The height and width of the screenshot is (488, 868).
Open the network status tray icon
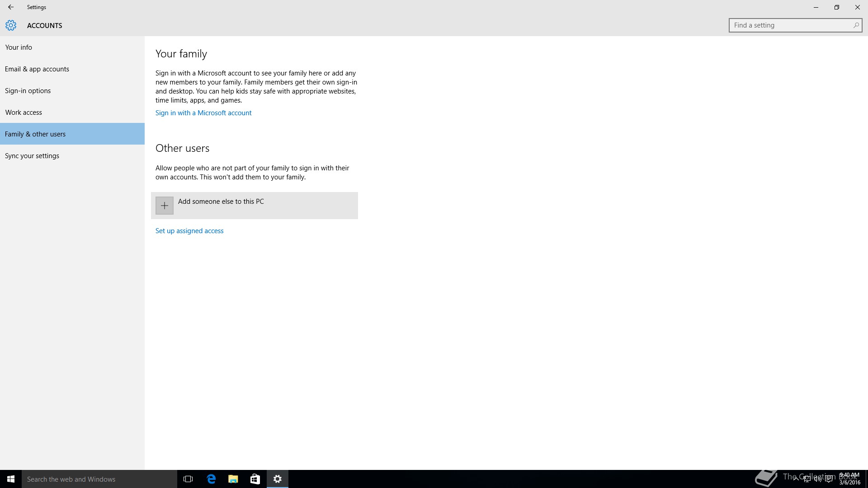point(807,479)
